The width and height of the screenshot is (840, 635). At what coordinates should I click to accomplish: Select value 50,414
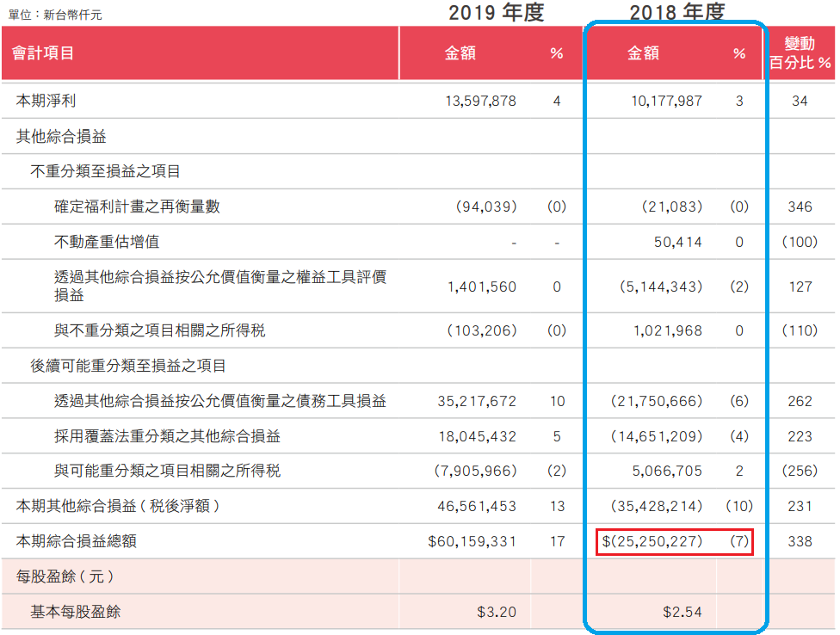(x=677, y=242)
